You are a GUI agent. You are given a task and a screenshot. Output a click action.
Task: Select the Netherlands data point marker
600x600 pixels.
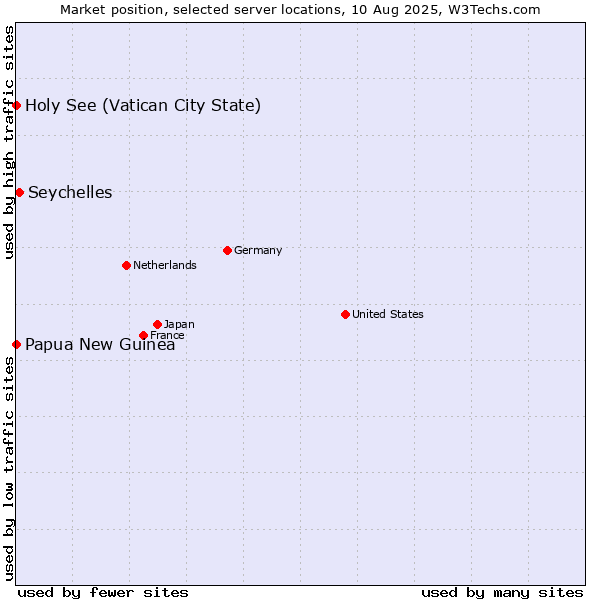[127, 265]
